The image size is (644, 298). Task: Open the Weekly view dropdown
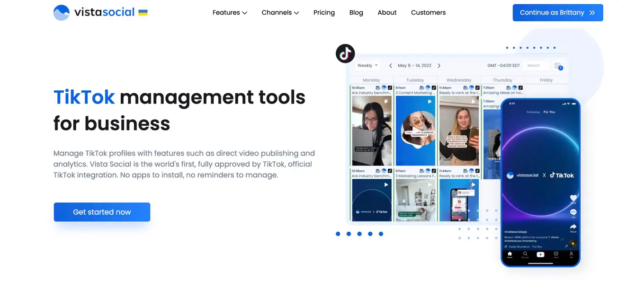[x=367, y=66]
